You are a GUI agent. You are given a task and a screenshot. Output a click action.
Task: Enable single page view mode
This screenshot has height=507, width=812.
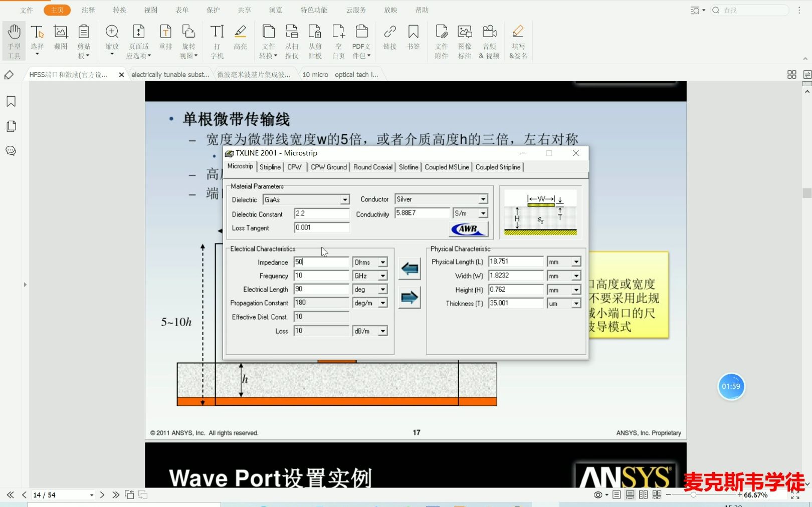coord(617,495)
